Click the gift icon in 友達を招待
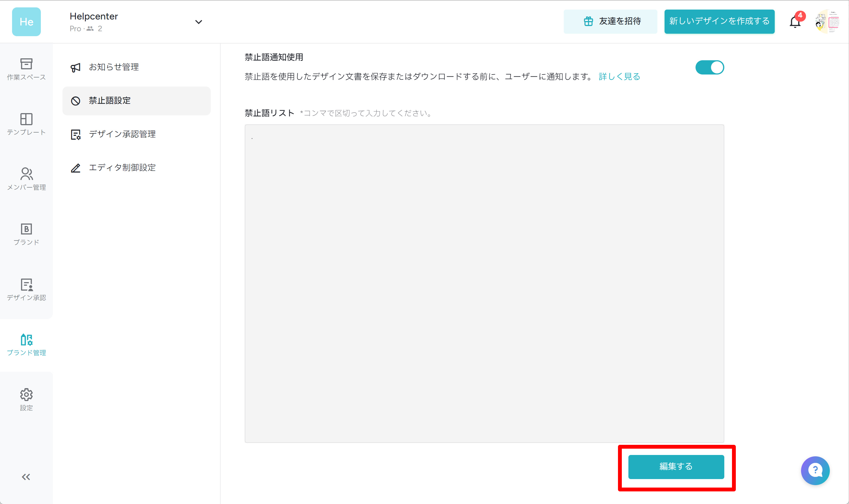Screen dimensions: 849x504 (x=588, y=21)
